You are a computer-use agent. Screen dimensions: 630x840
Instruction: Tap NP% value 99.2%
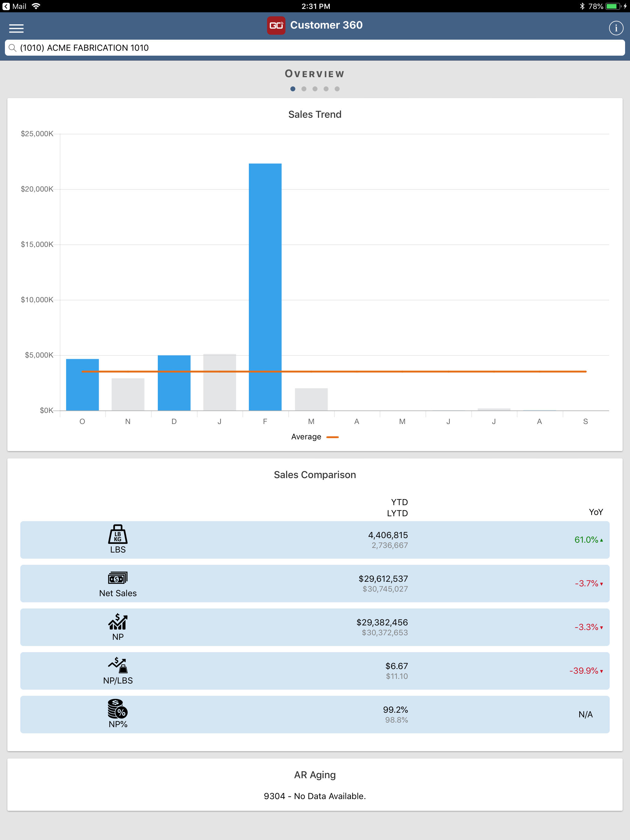(396, 710)
